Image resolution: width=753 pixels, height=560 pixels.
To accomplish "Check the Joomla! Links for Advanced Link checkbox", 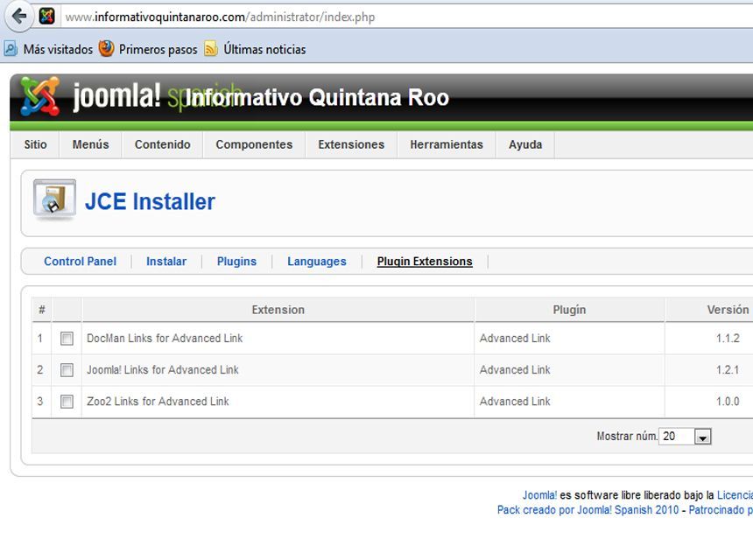I will (x=67, y=370).
